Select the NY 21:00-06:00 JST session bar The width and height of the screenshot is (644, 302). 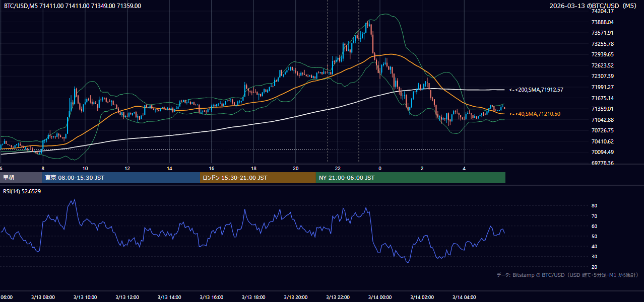click(411, 178)
